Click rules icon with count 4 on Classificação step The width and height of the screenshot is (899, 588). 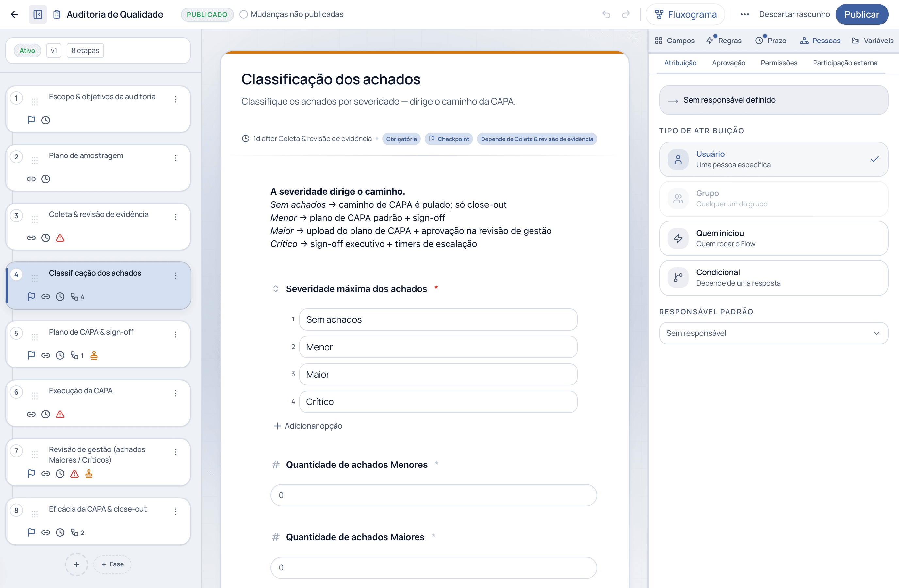(x=77, y=297)
